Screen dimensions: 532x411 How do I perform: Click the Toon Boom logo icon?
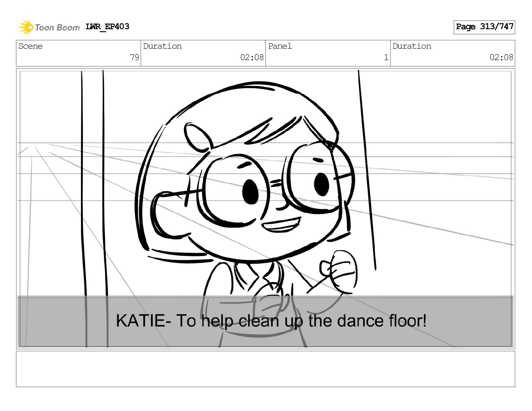[26, 27]
